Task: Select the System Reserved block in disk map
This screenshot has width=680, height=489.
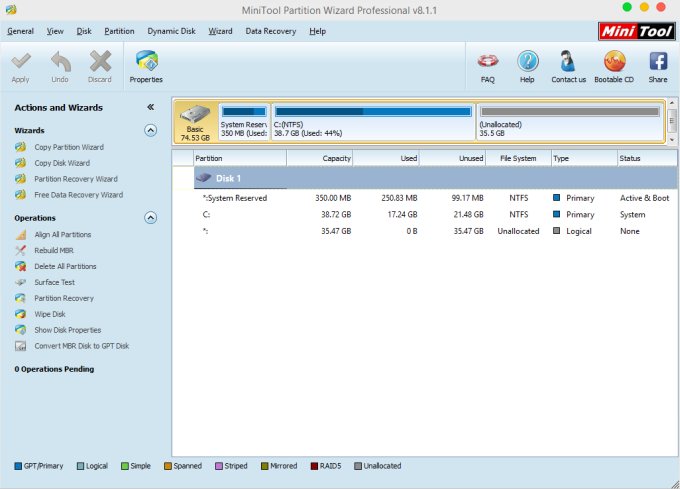Action: pos(244,122)
